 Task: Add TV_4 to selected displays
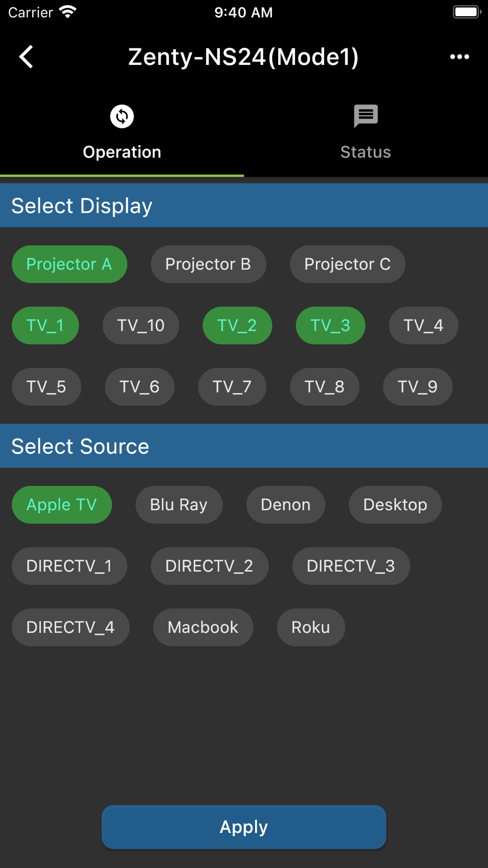click(423, 326)
